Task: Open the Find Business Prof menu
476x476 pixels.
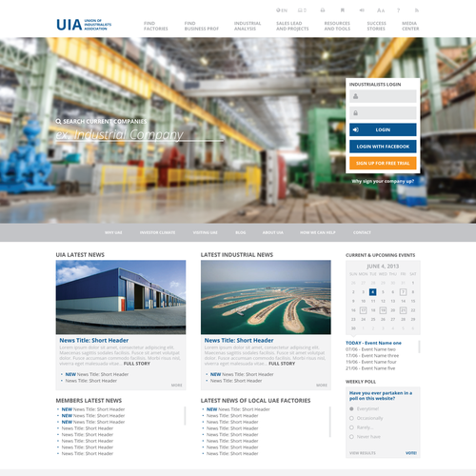Action: [202, 26]
